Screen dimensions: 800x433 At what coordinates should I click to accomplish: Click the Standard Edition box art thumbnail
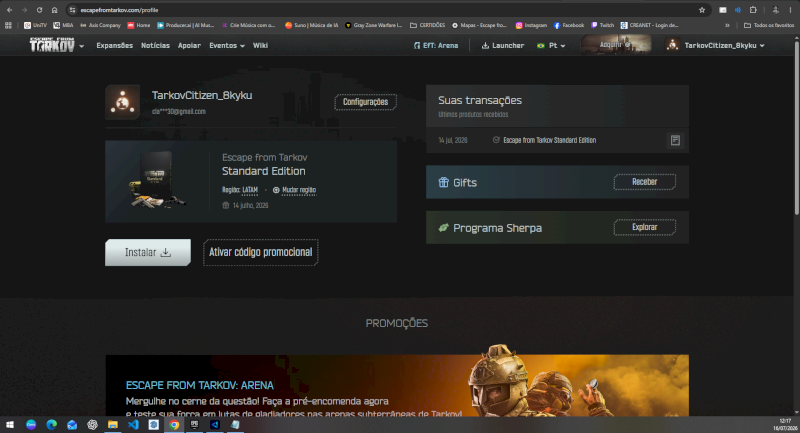pos(156,180)
